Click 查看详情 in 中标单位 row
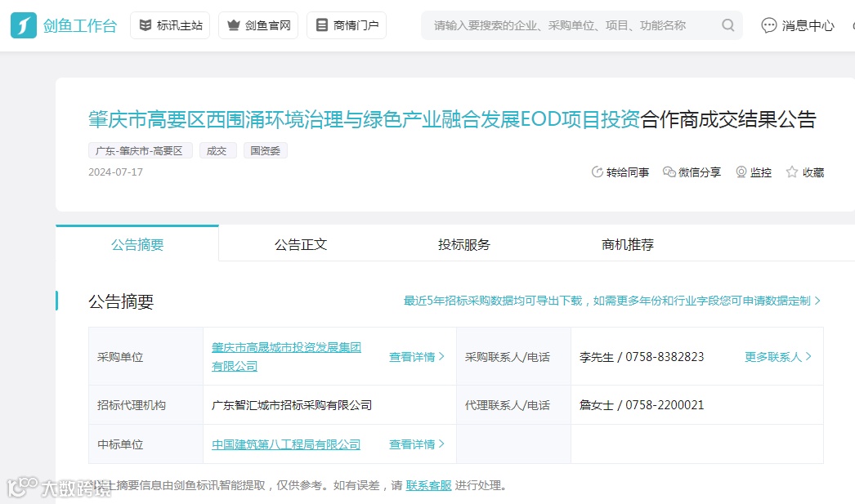 click(x=412, y=444)
